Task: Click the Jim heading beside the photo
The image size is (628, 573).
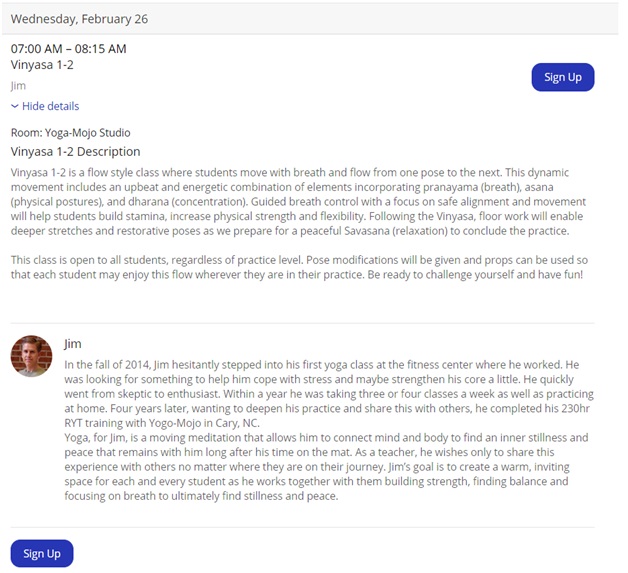Action: point(72,344)
